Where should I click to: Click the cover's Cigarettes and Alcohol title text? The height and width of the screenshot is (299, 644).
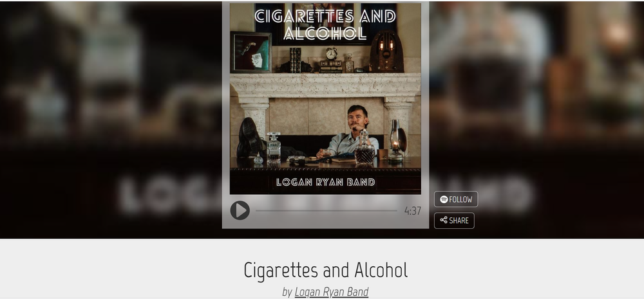[x=325, y=24]
